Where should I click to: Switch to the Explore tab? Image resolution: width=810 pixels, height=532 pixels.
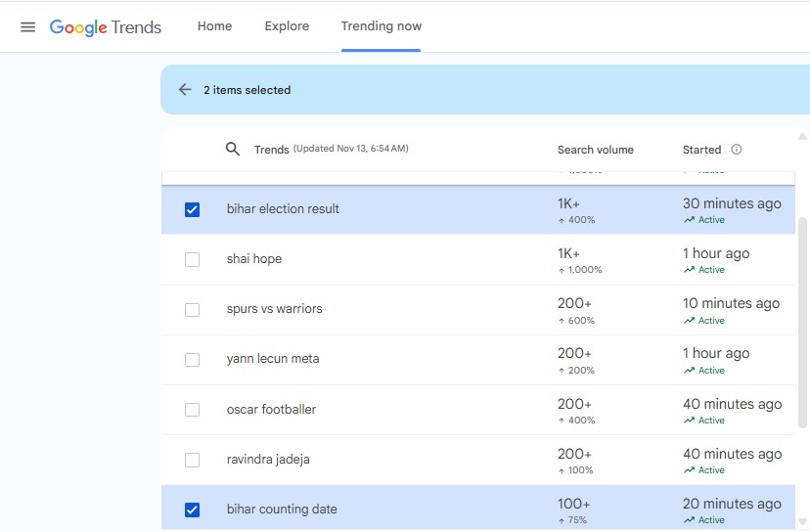pyautogui.click(x=287, y=26)
